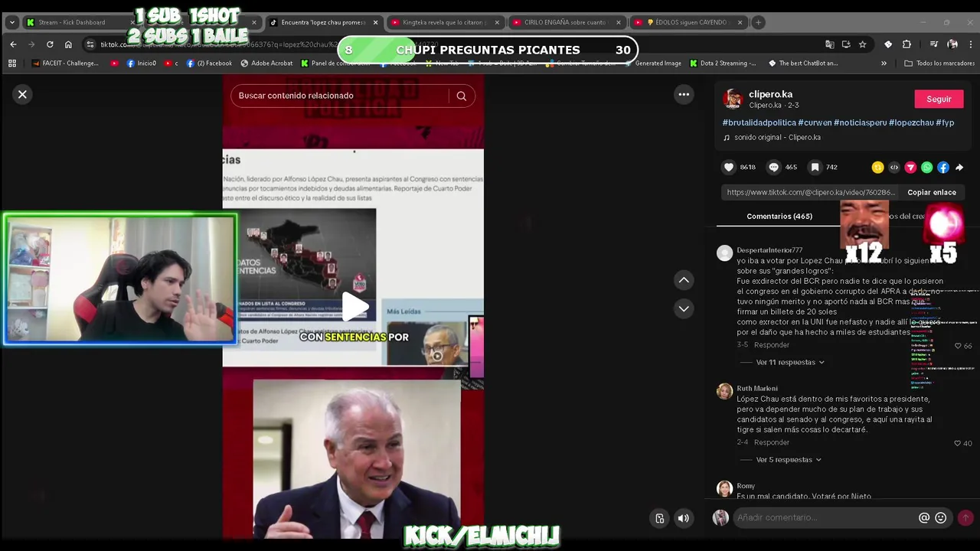Open the apps grid in bookmarks bar
Viewport: 980px width, 551px height.
(x=11, y=64)
